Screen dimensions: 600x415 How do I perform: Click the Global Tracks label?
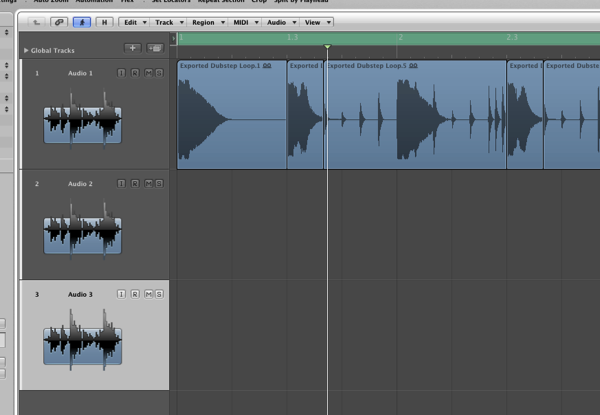[53, 50]
